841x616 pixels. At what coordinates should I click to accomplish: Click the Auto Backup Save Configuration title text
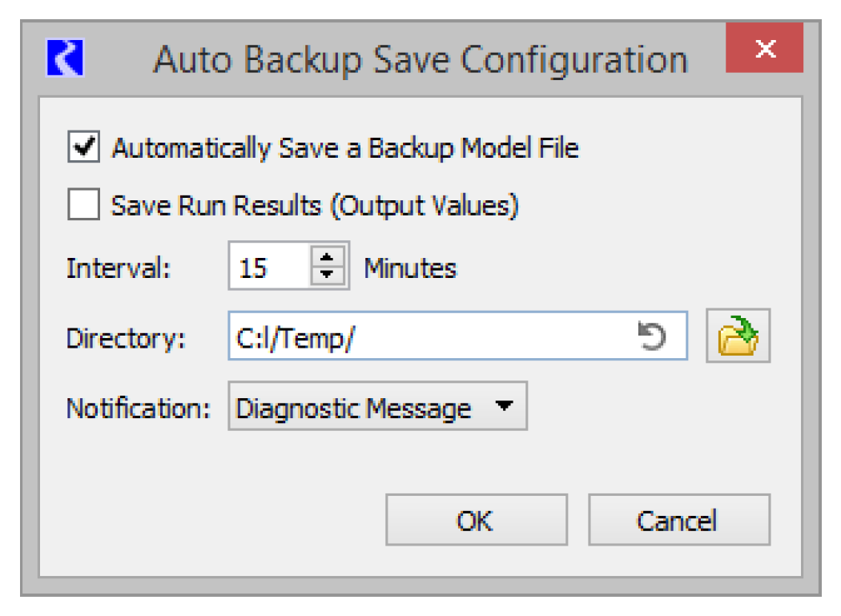pyautogui.click(x=420, y=60)
